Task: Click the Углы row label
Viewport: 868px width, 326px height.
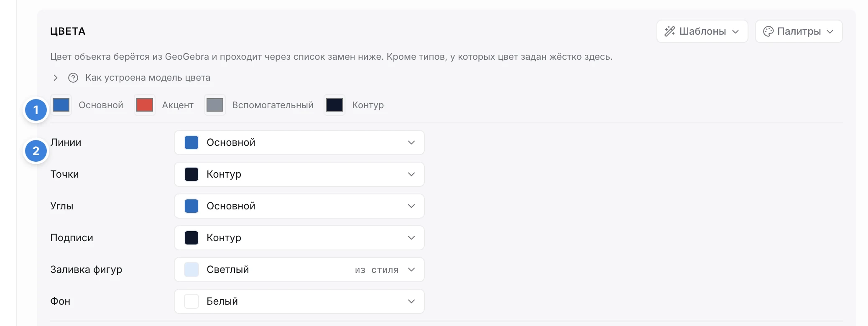Action: pyautogui.click(x=62, y=206)
